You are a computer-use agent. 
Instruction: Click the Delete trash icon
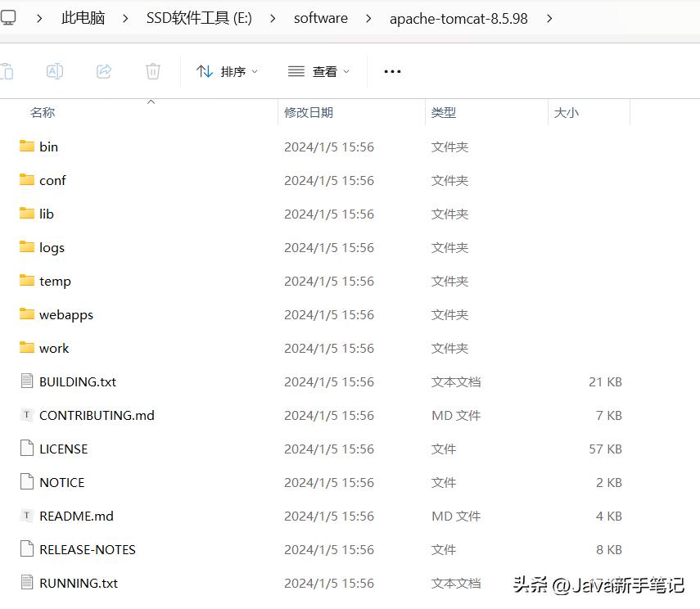(152, 71)
